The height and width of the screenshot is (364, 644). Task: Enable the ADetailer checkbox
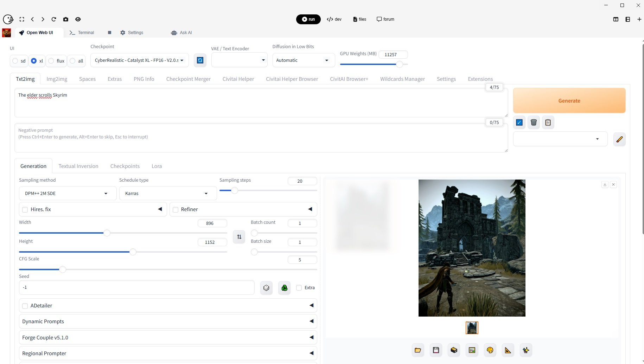(25, 306)
